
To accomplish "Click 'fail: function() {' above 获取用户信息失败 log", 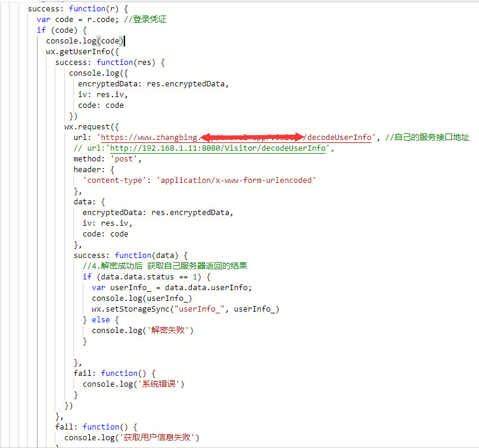I will [x=97, y=427].
